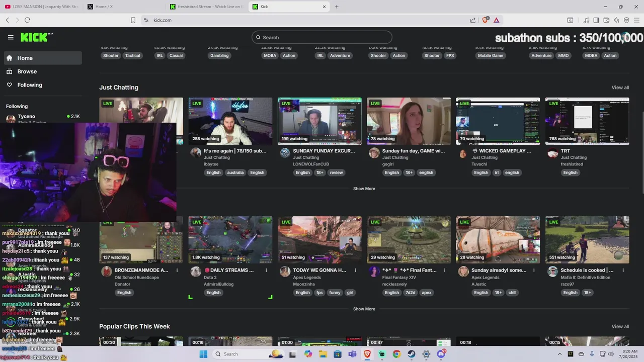Open options menu for Donator stream card
The image size is (644, 362).
177,270
